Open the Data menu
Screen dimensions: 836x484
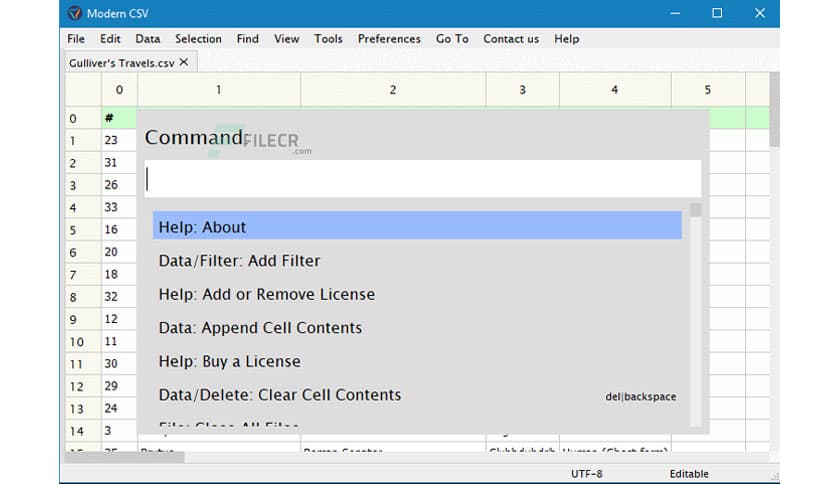pos(147,39)
